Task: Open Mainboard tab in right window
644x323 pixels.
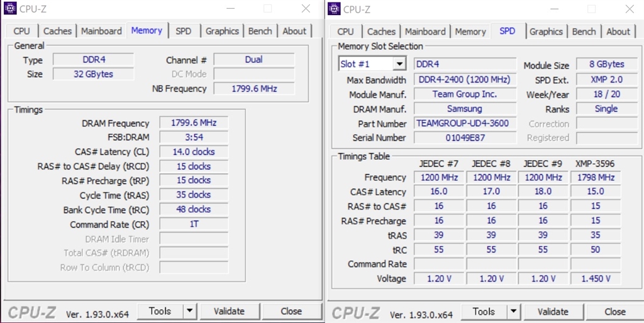Action: 425,31
